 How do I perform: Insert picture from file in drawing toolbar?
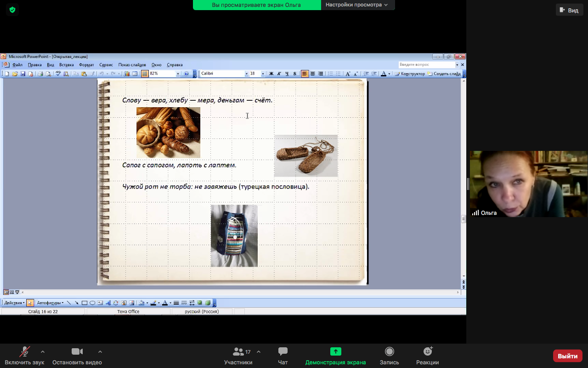(x=131, y=303)
